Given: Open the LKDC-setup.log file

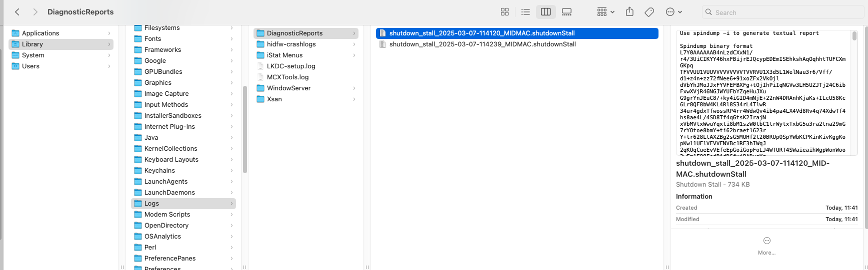Looking at the screenshot, I should 290,66.
